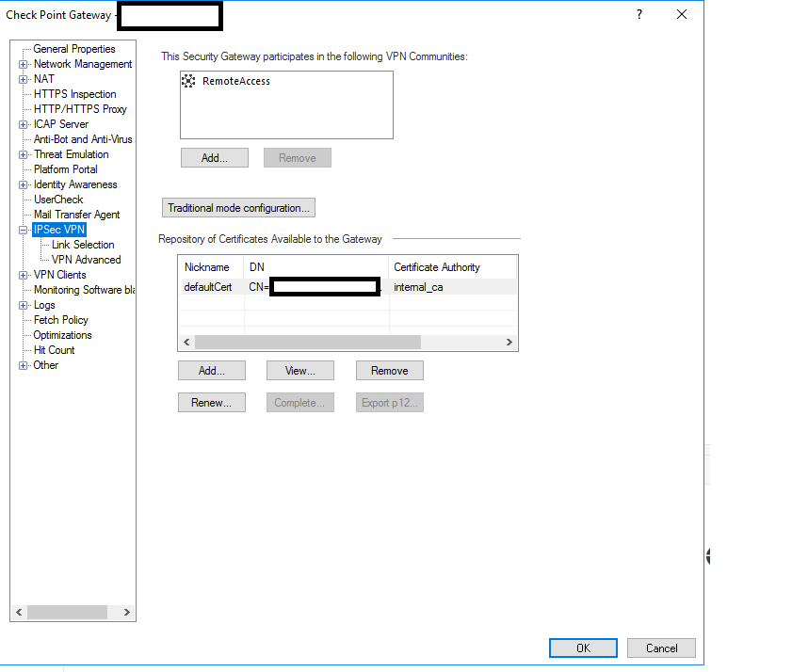The height and width of the screenshot is (672, 792).
Task: Open UserCheck settings page
Action: point(58,200)
